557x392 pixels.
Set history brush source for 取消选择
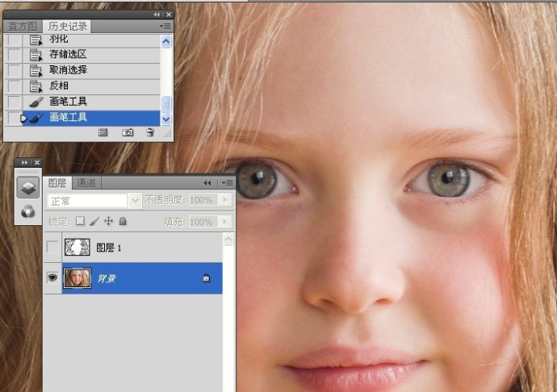tap(14, 70)
